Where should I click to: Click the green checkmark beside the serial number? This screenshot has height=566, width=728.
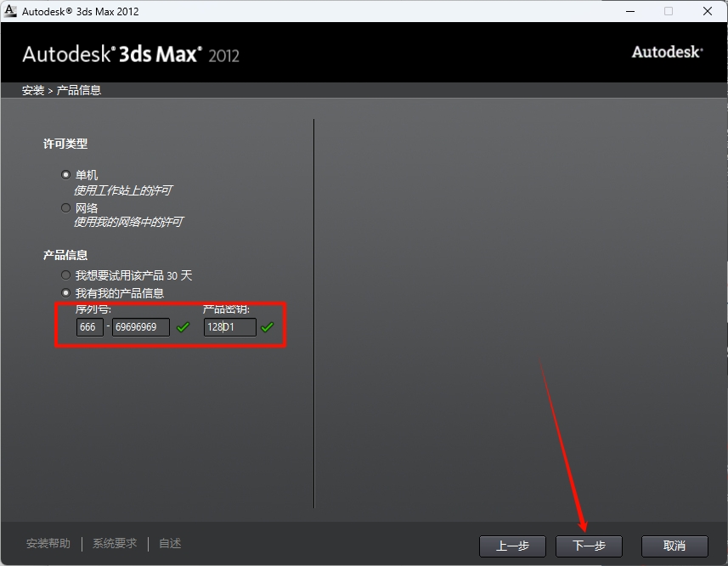pos(183,327)
